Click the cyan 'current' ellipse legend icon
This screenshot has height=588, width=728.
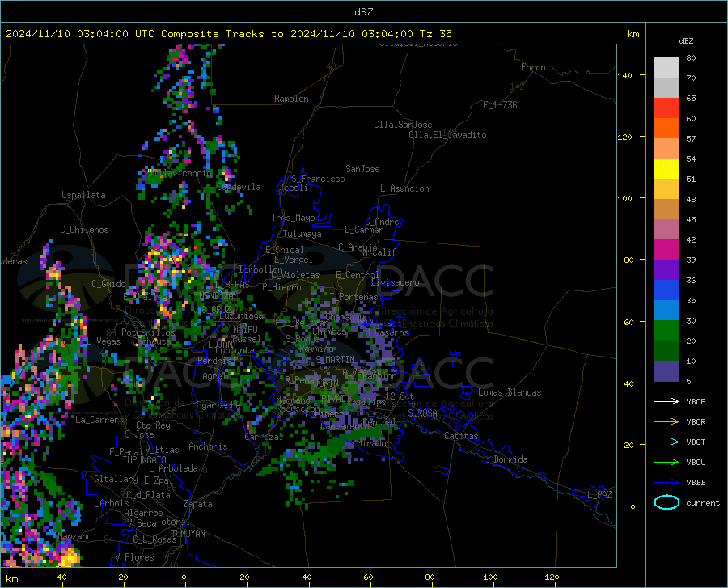tap(667, 502)
